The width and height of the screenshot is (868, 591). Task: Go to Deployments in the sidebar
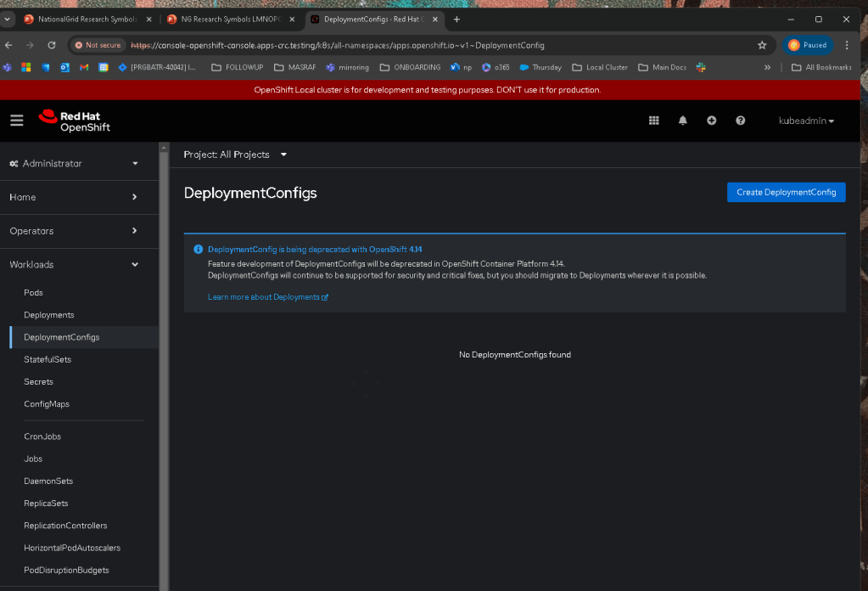click(x=48, y=315)
